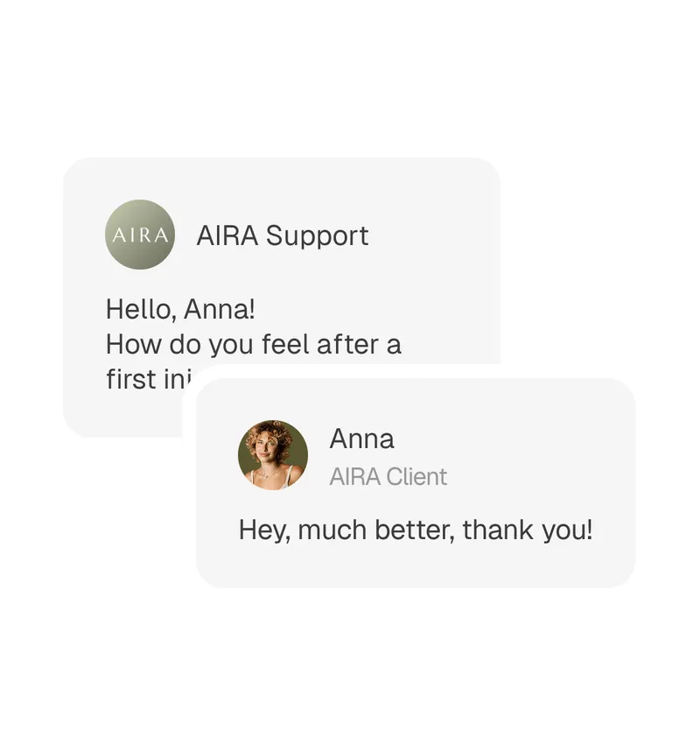Click the round AIRA logo avatar

click(140, 235)
